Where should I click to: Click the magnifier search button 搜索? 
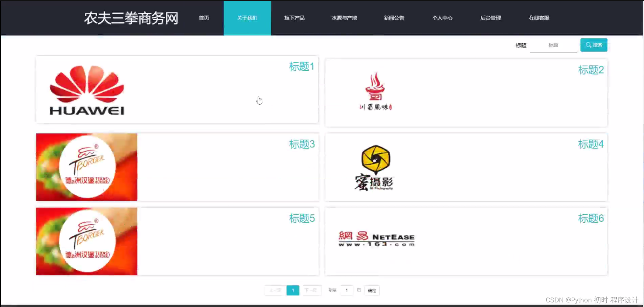pos(594,45)
